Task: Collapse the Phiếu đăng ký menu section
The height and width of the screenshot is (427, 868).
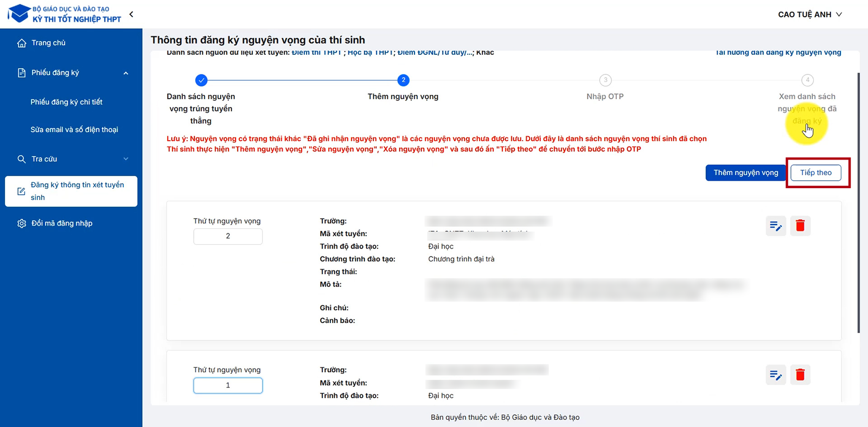Action: 126,73
